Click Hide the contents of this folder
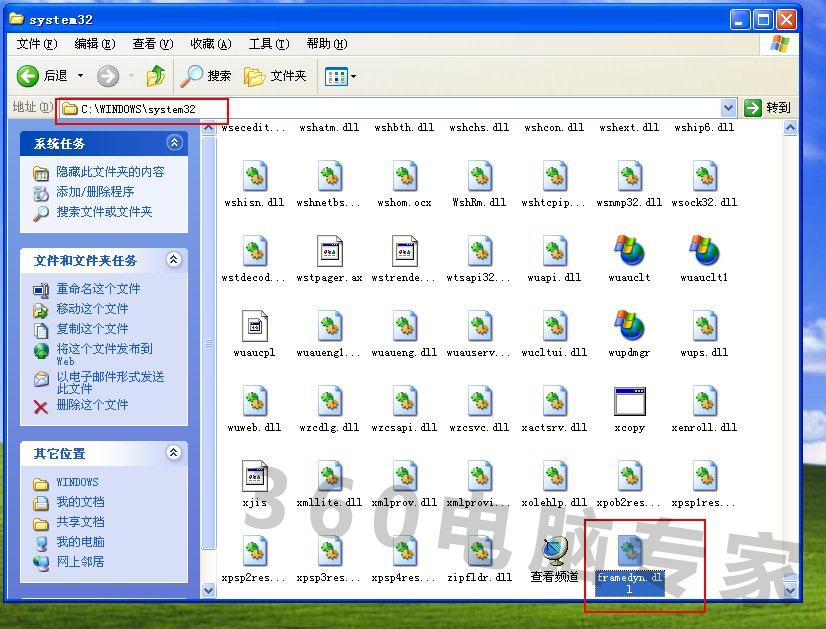Viewport: 826px width, 629px height. click(110, 172)
